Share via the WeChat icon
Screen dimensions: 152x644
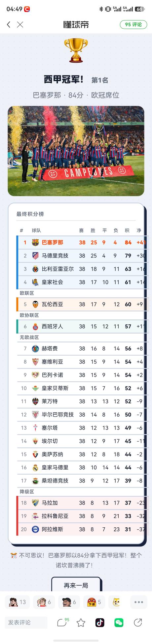[x=119, y=622]
